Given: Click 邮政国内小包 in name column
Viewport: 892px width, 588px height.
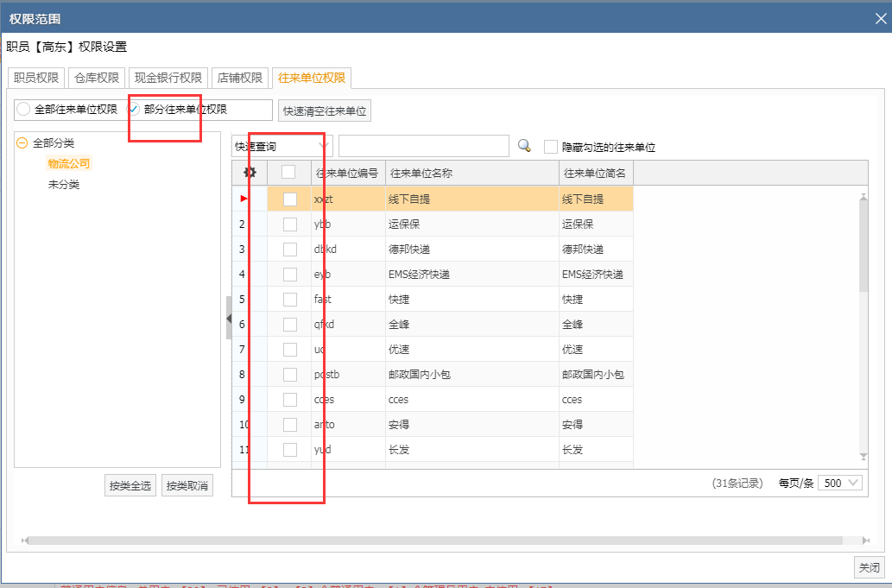Looking at the screenshot, I should point(420,374).
